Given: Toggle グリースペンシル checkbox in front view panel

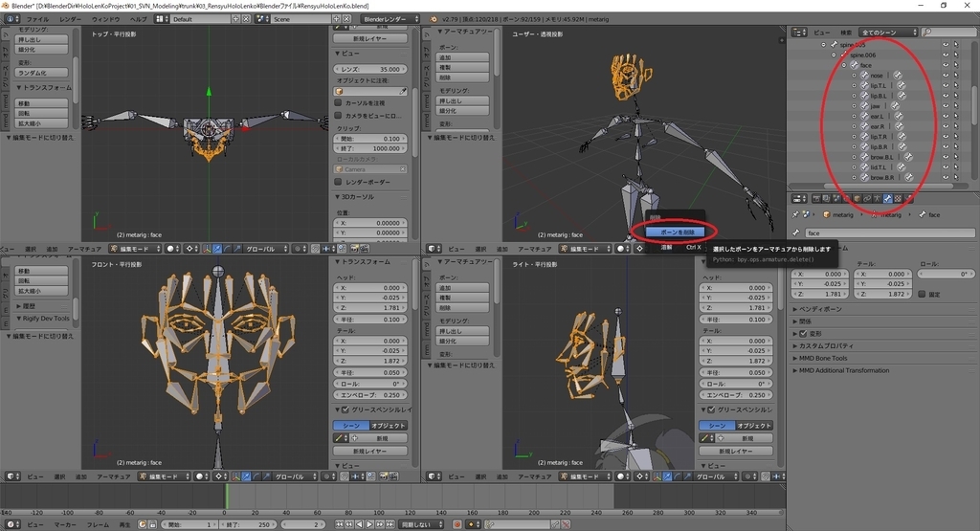Looking at the screenshot, I should coord(345,409).
